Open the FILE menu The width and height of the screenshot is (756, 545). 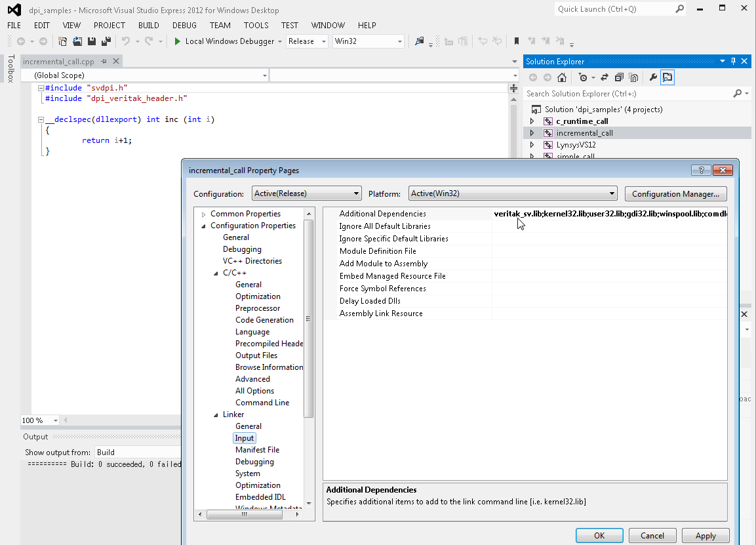(x=14, y=26)
